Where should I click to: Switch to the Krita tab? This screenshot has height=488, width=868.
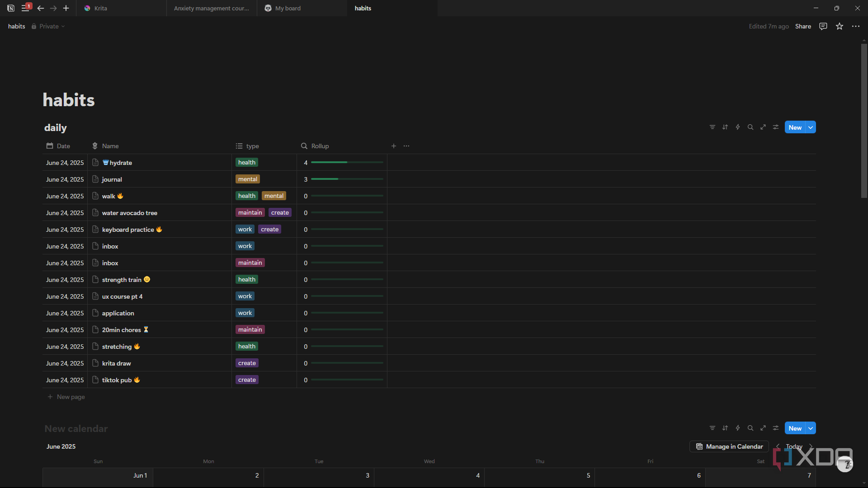tap(121, 8)
